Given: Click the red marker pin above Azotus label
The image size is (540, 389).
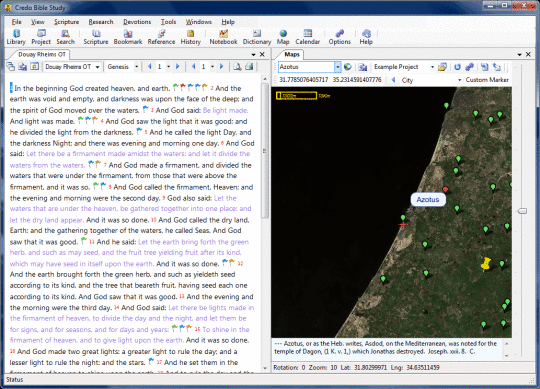Looking at the screenshot, I should pos(445,189).
